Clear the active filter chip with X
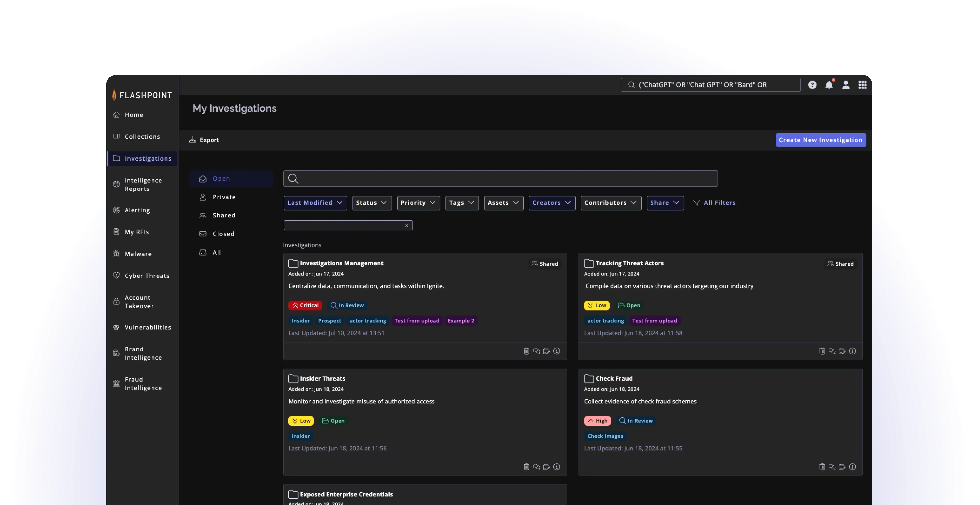The height and width of the screenshot is (505, 980). (406, 225)
